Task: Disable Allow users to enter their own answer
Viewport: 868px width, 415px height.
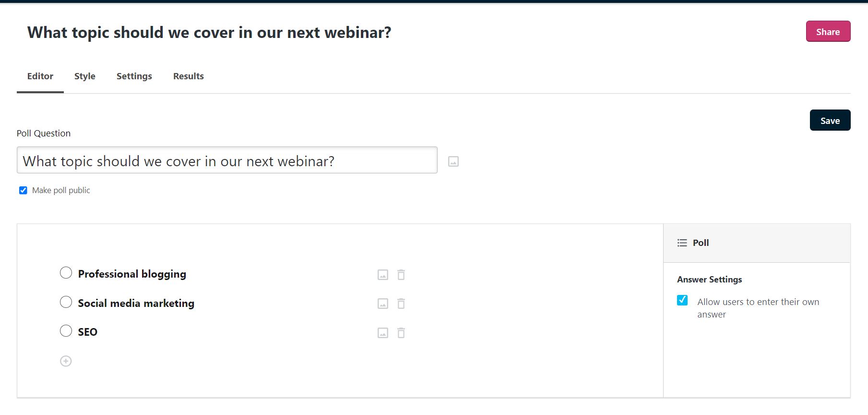Action: (x=683, y=301)
